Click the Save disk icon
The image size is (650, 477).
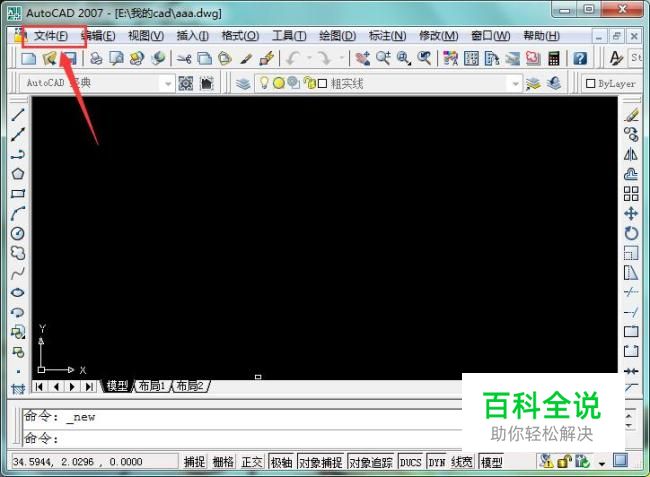pyautogui.click(x=70, y=58)
